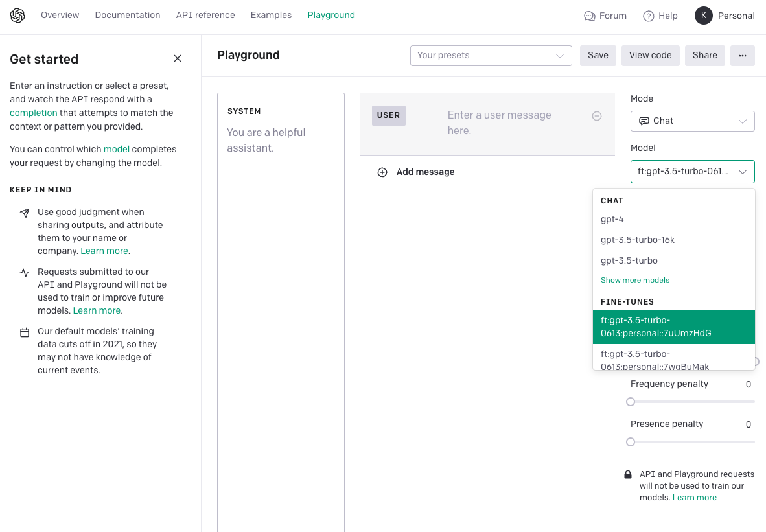Click the lock icon beside API privacy note

(x=628, y=474)
